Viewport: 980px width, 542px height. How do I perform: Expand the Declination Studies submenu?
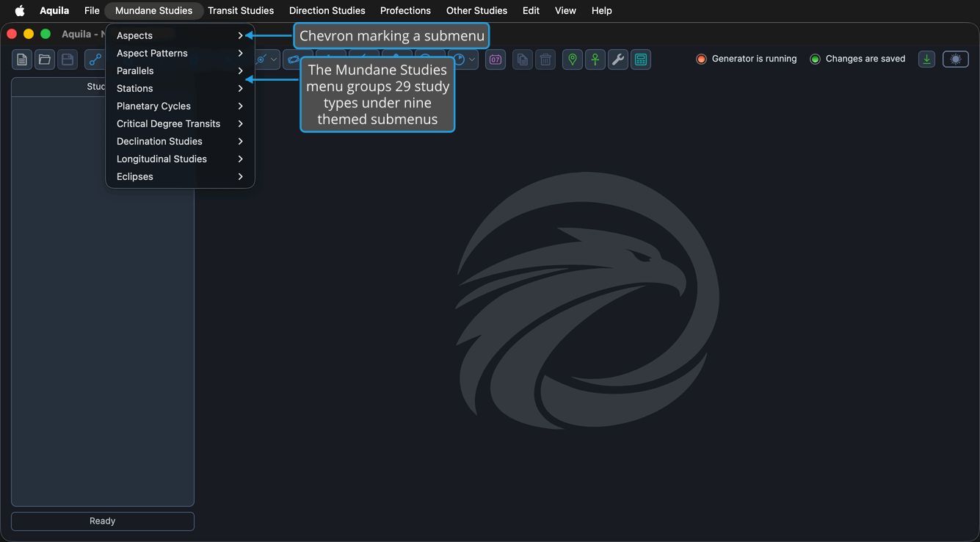pos(180,141)
